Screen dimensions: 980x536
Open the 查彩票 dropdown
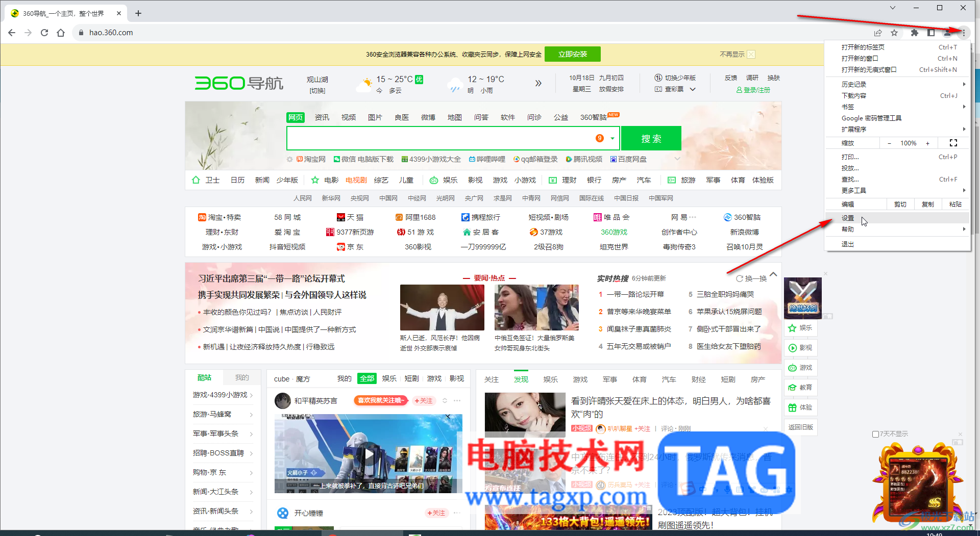point(675,89)
